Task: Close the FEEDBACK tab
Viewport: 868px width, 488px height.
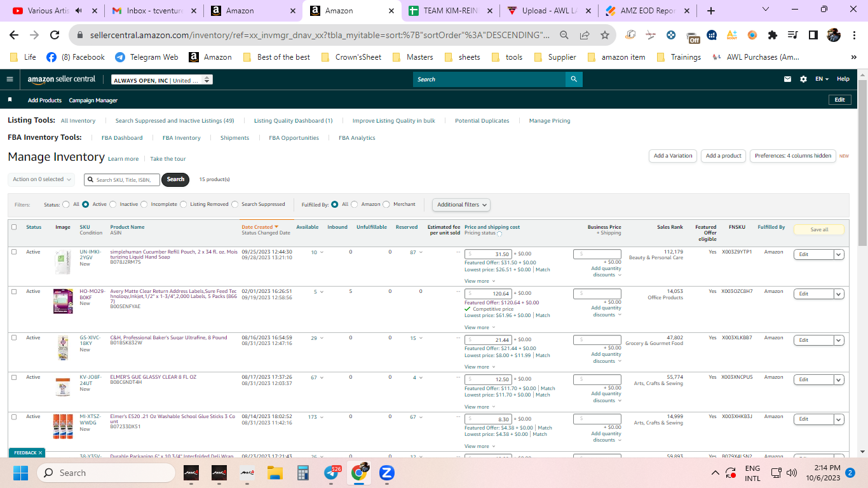Action: tap(41, 452)
